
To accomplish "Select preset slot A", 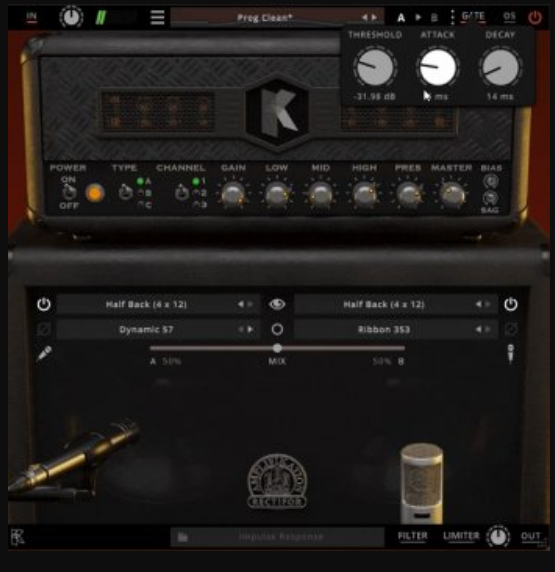I will point(401,18).
